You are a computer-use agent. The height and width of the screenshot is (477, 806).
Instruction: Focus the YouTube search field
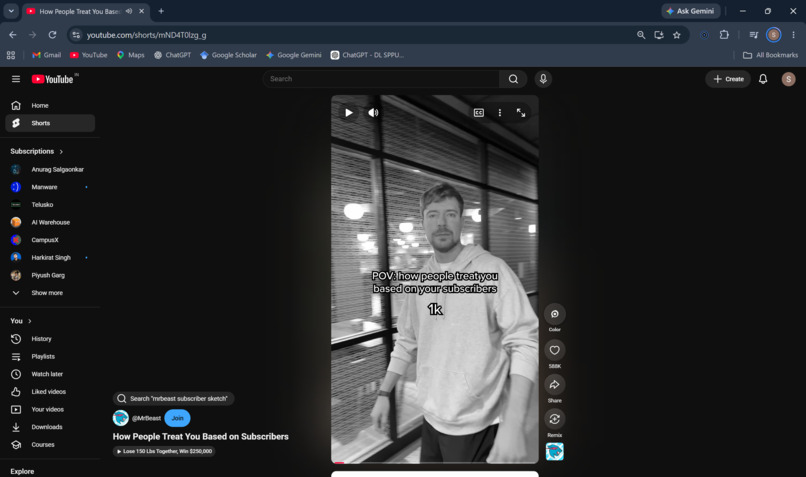pyautogui.click(x=381, y=79)
